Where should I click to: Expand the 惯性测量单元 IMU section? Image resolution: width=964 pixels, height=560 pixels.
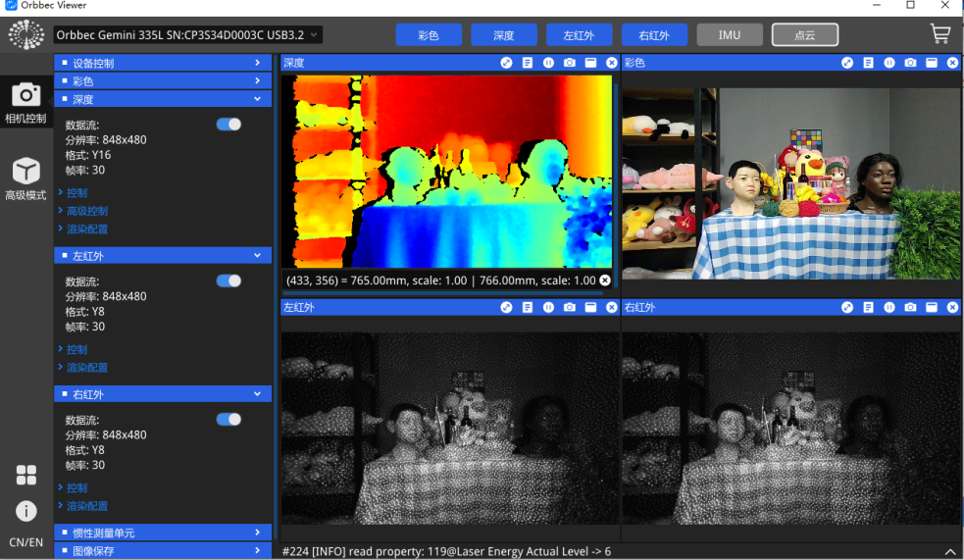pos(163,533)
